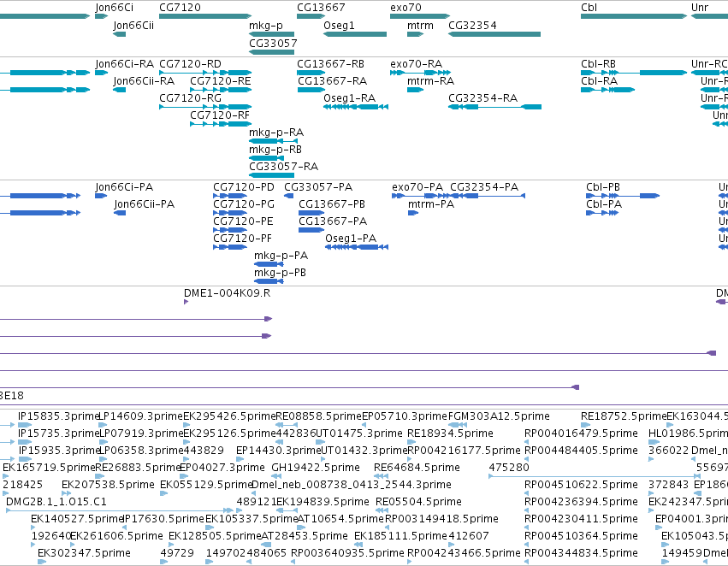Viewport: 728px width, 566px height.
Task: Click transcript label mkg-p-RB
Action: (x=275, y=150)
